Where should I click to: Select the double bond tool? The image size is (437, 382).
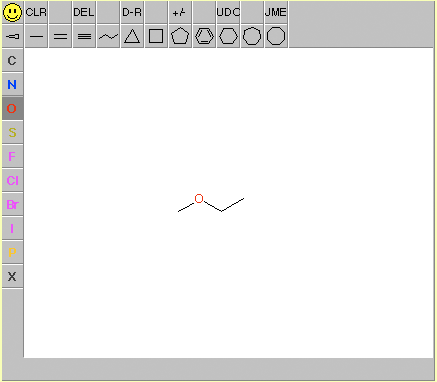pyautogui.click(x=60, y=36)
